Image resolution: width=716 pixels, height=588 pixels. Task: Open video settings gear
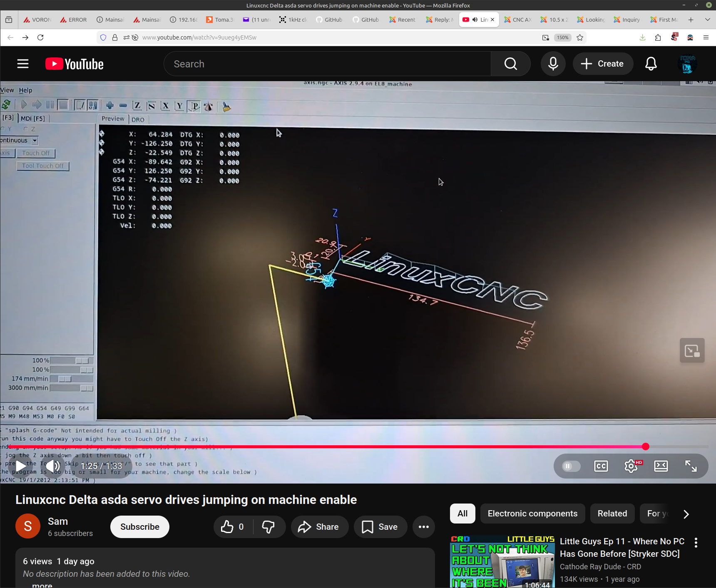[631, 466]
